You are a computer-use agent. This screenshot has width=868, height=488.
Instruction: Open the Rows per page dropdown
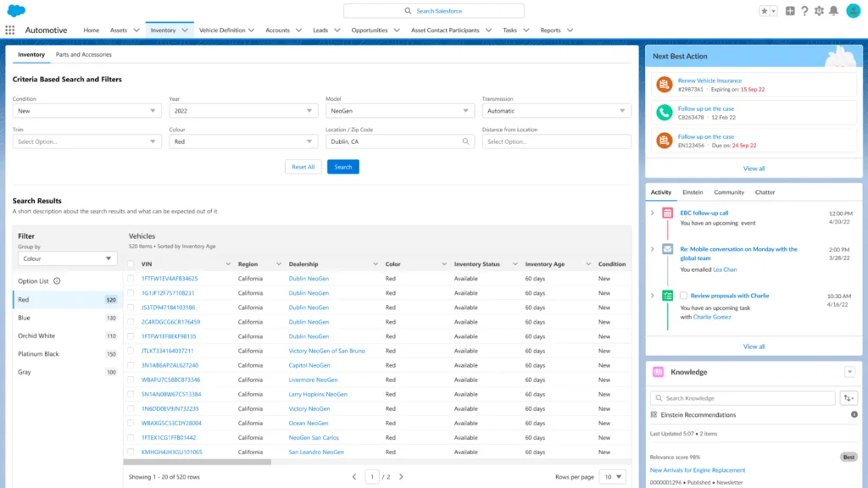point(612,477)
